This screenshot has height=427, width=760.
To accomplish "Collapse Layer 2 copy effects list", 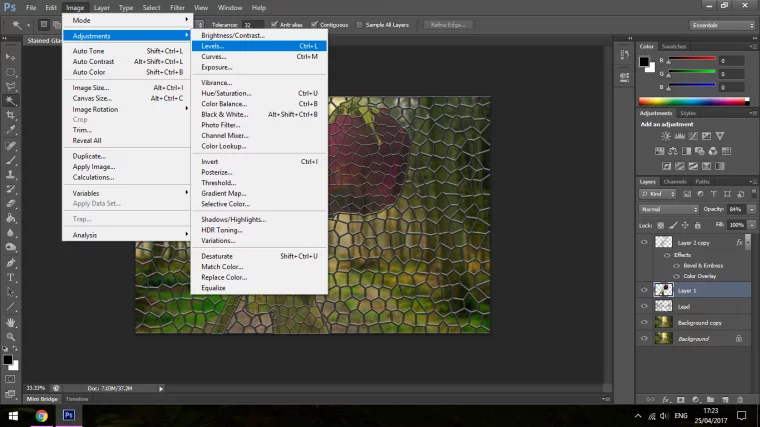I will coord(748,241).
